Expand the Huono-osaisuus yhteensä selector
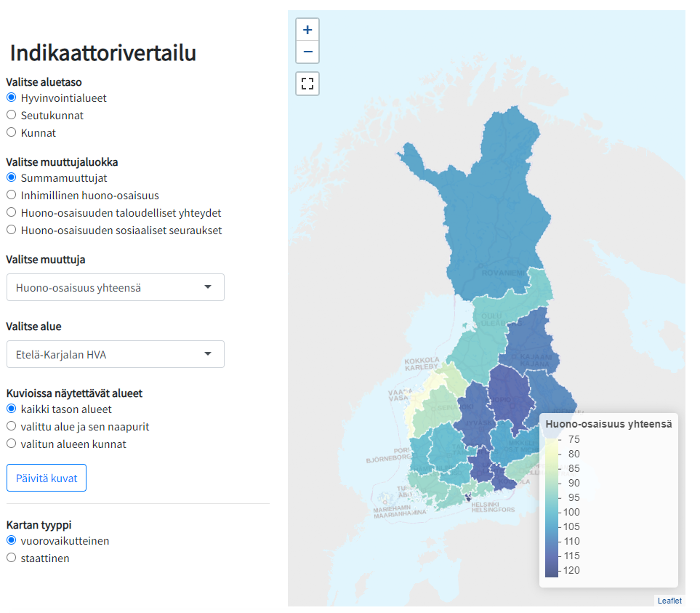 click(x=115, y=287)
